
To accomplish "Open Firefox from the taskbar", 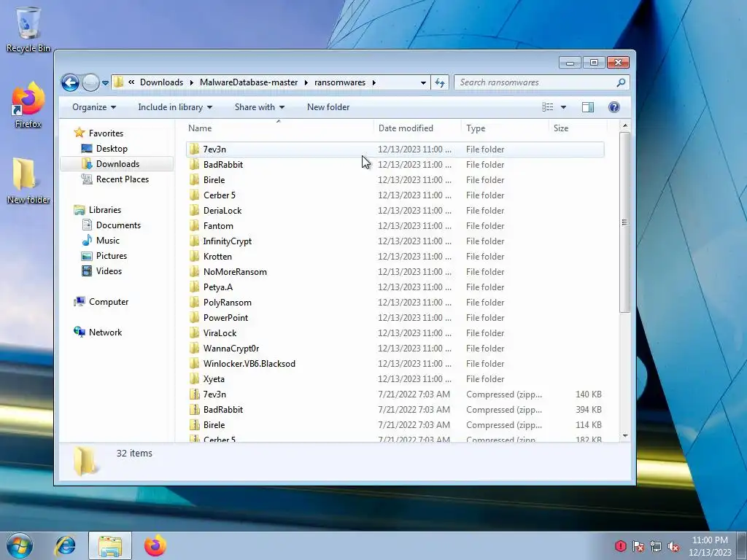I will pyautogui.click(x=155, y=545).
